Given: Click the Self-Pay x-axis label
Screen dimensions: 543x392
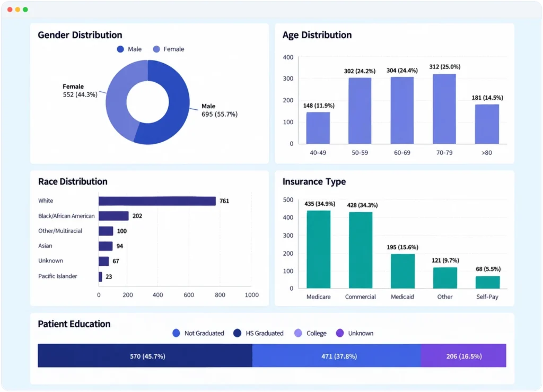Looking at the screenshot, I should [487, 297].
